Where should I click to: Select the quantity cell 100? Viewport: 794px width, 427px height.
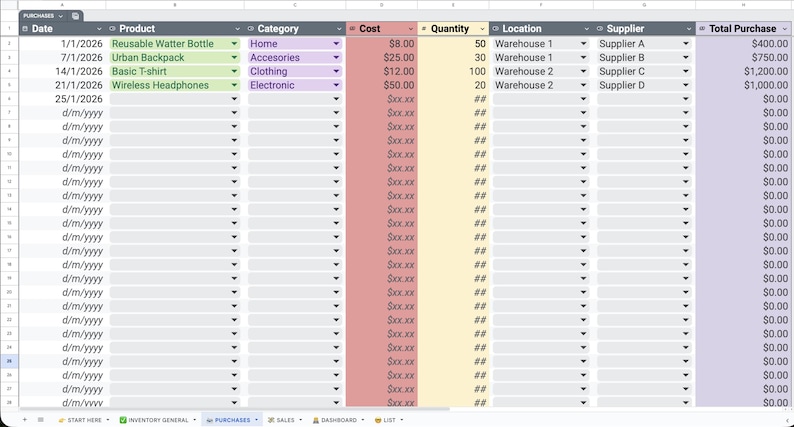pos(453,71)
